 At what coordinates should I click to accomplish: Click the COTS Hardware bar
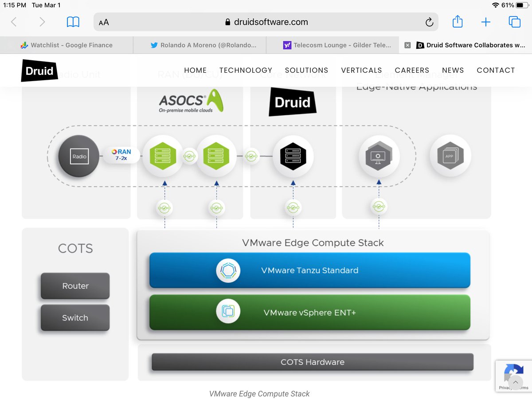(313, 362)
